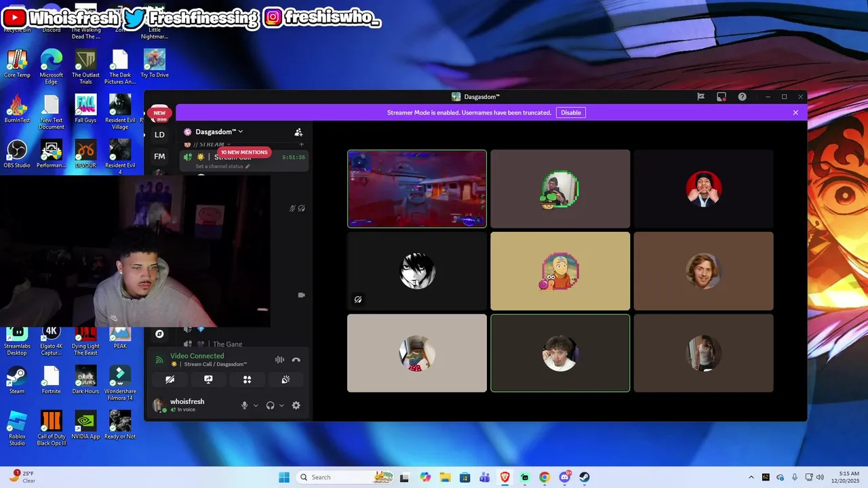Click the Discord help question mark icon
This screenshot has width=868, height=488.
click(743, 97)
